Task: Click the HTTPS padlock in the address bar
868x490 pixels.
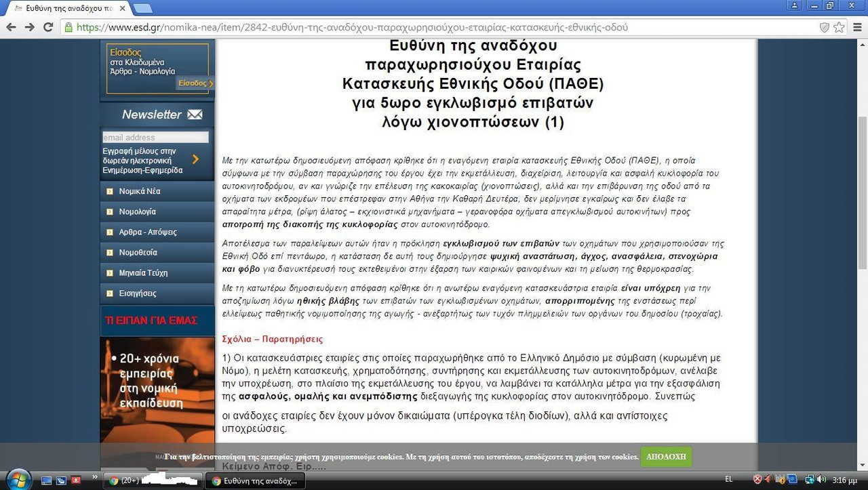Action: pos(68,28)
